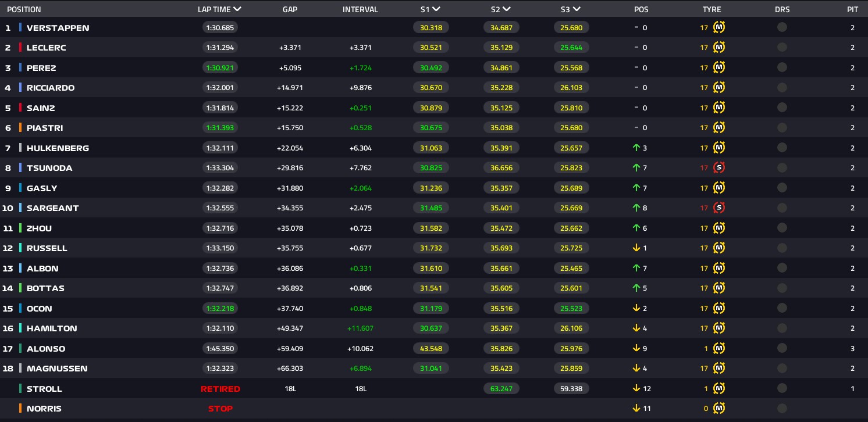The width and height of the screenshot is (868, 422).
Task: Click Hamilton's DRS indicator dot
Action: tap(782, 328)
